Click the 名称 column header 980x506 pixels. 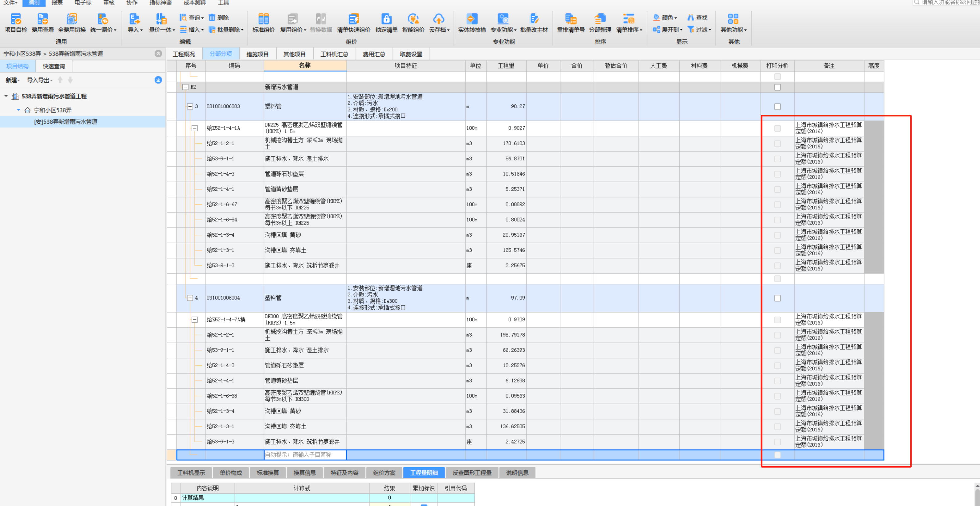305,65
